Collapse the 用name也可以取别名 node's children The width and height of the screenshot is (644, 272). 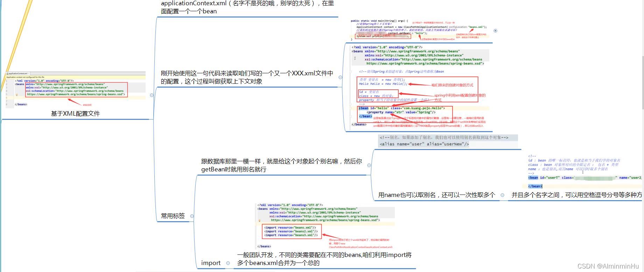tap(503, 195)
